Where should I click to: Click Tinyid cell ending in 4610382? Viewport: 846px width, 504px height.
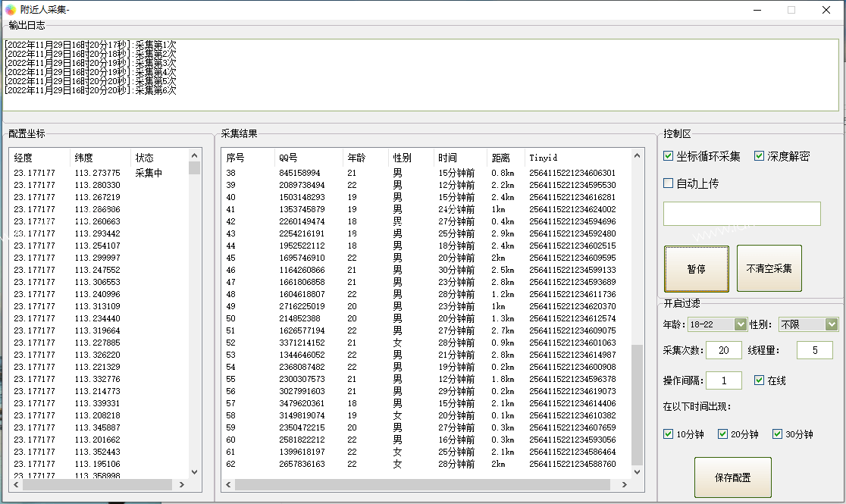point(572,415)
